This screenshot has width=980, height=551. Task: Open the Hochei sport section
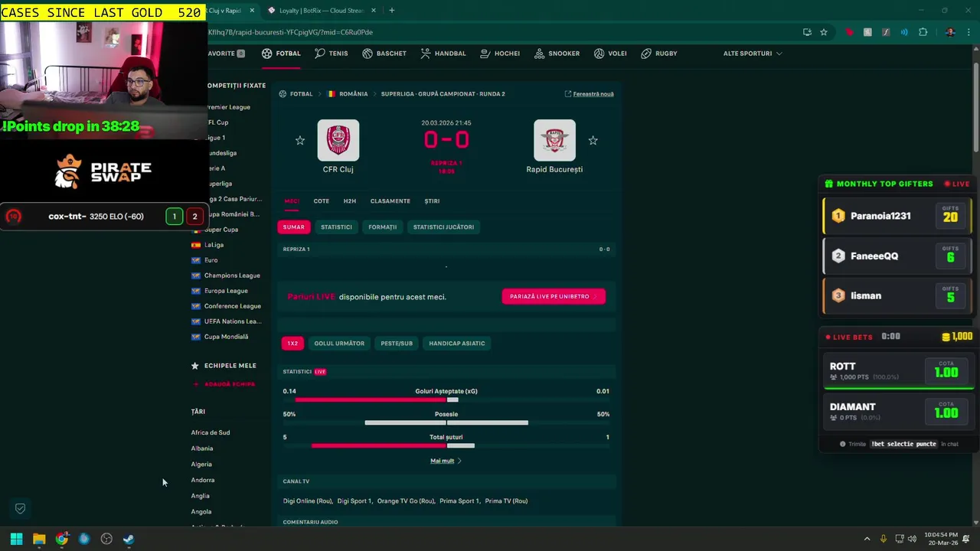point(500,54)
